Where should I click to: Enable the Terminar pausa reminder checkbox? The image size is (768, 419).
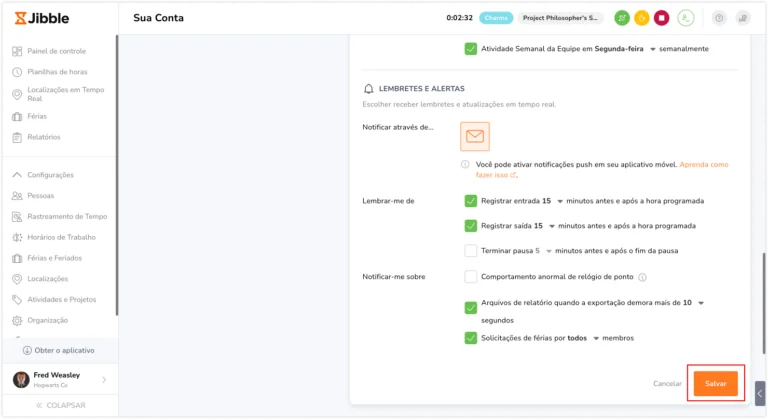(x=470, y=250)
